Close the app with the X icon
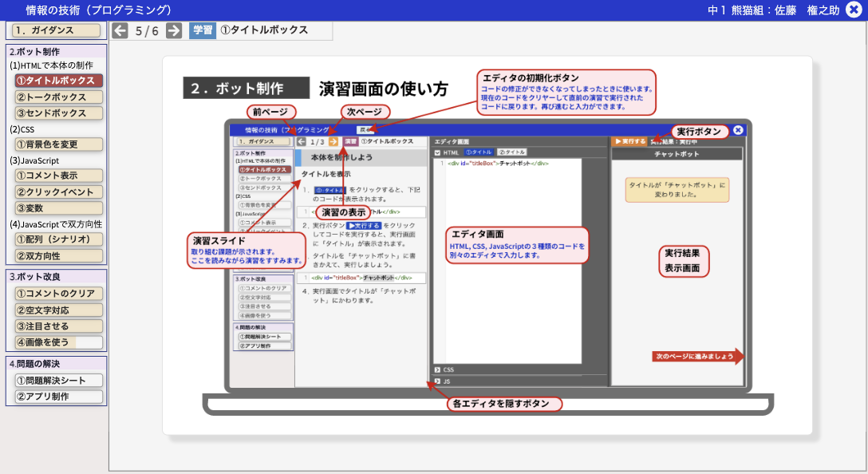The height and width of the screenshot is (474, 868). 854,10
